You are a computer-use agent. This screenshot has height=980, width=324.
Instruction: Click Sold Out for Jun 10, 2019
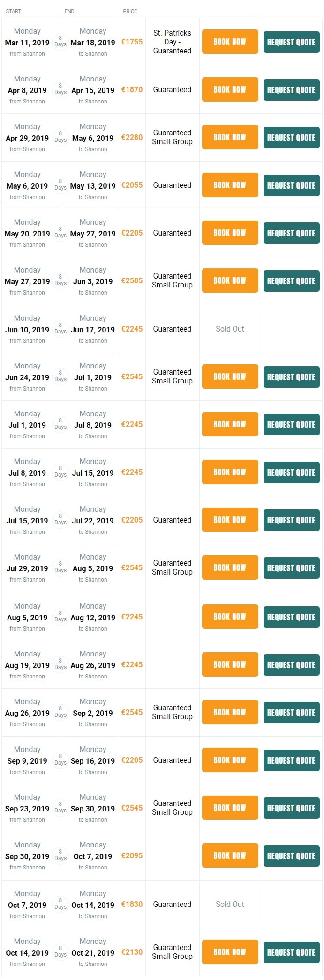coord(230,329)
